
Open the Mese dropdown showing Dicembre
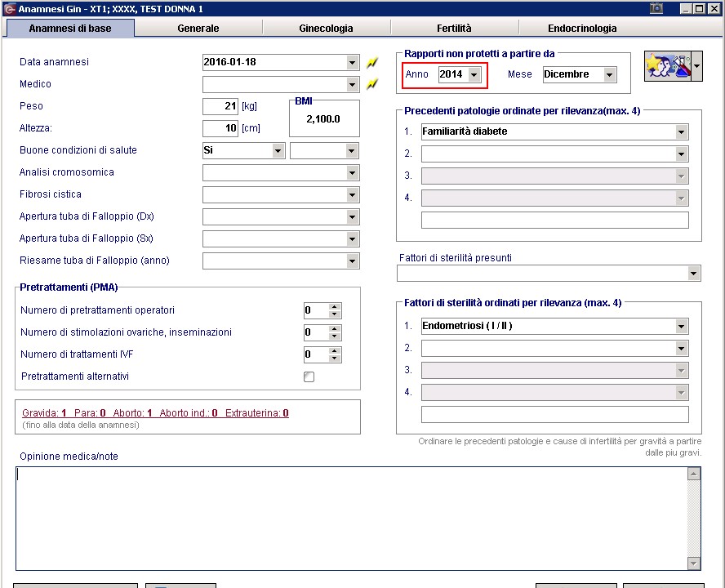click(609, 74)
